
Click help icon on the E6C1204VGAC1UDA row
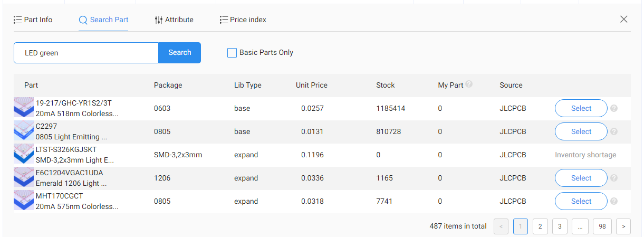click(x=614, y=178)
